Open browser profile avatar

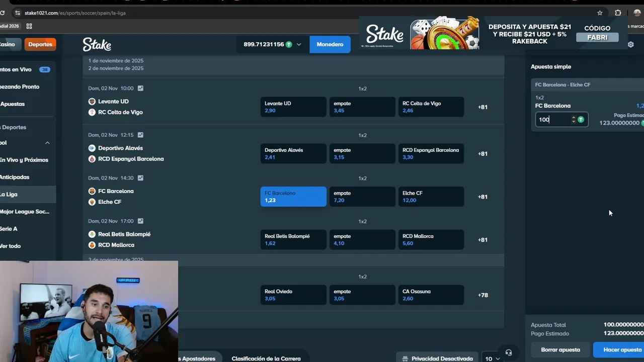click(x=637, y=13)
